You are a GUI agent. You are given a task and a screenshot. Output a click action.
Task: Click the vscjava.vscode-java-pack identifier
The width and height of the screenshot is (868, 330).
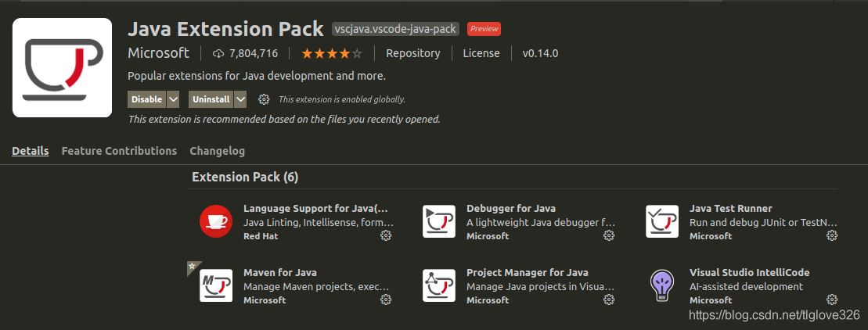(396, 29)
